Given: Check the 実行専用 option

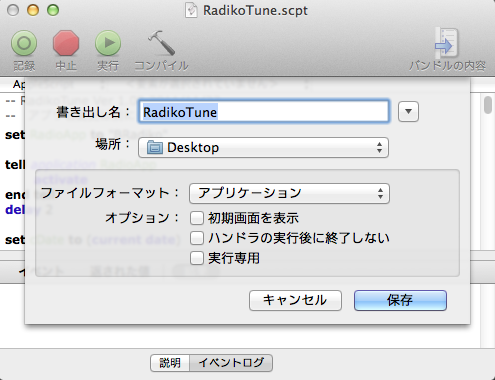Looking at the screenshot, I should click(197, 258).
